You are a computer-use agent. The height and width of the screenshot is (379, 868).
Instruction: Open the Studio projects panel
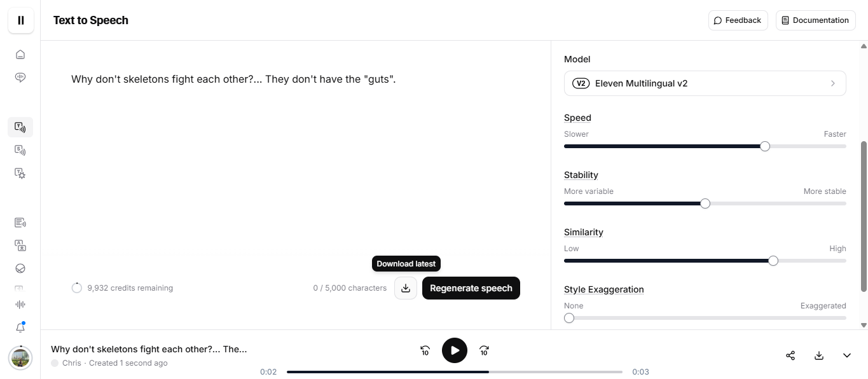pyautogui.click(x=20, y=222)
